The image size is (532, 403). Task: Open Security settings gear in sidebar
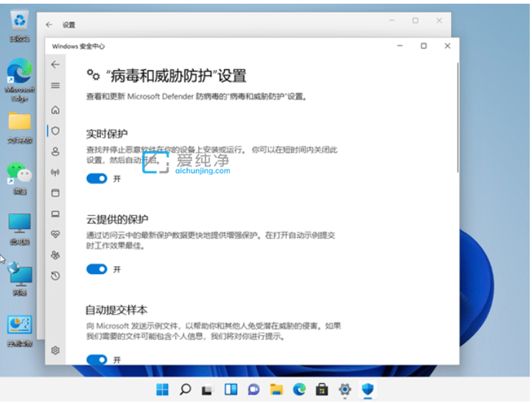(x=55, y=350)
